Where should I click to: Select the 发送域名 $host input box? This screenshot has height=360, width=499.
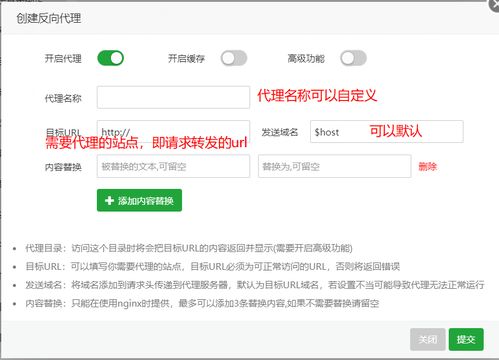[x=387, y=131]
